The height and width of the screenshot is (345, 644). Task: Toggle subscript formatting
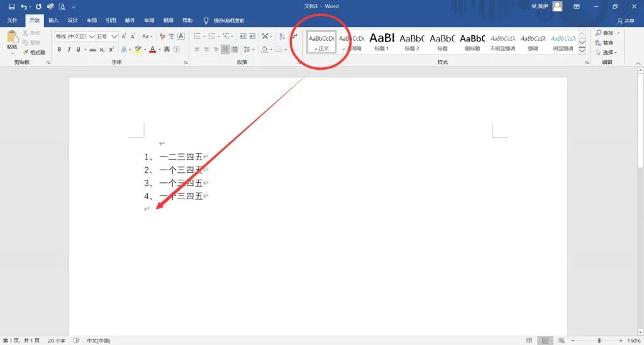[103, 49]
